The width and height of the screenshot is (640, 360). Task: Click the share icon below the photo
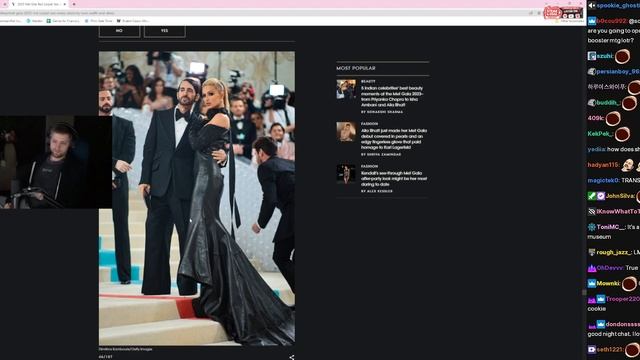coord(291,357)
